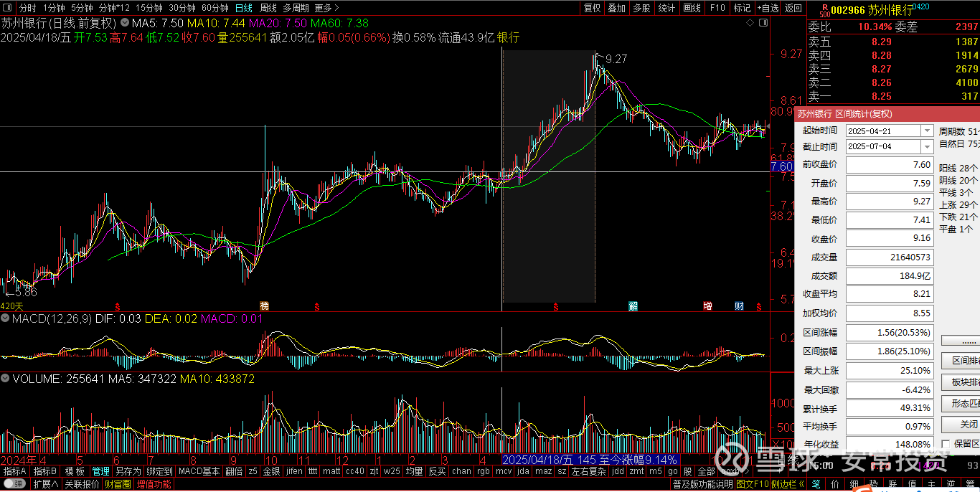Click the 增 event marker on chart
The image size is (980, 492).
coord(708,306)
